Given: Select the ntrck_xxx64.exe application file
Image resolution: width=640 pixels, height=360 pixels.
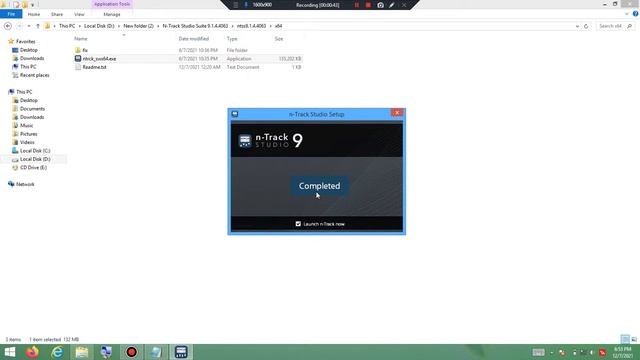Looking at the screenshot, I should [99, 59].
